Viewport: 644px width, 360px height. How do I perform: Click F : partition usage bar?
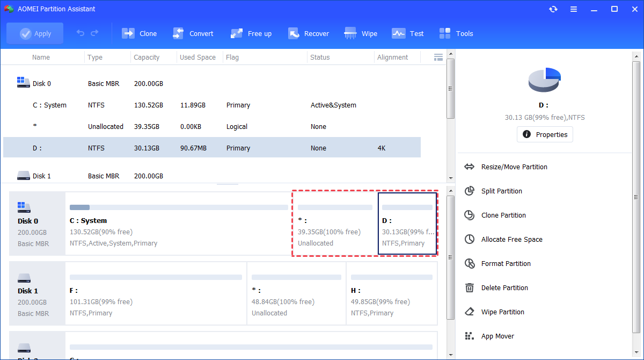click(156, 277)
